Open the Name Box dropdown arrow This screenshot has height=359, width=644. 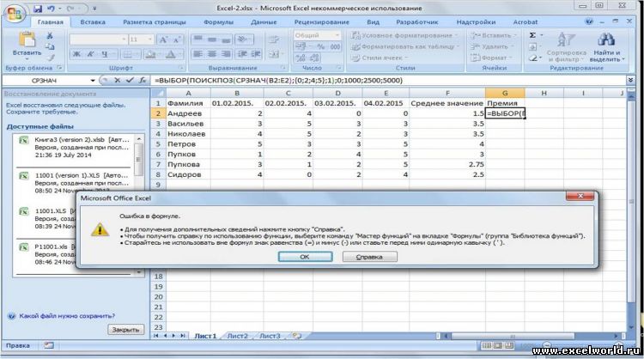(x=93, y=81)
